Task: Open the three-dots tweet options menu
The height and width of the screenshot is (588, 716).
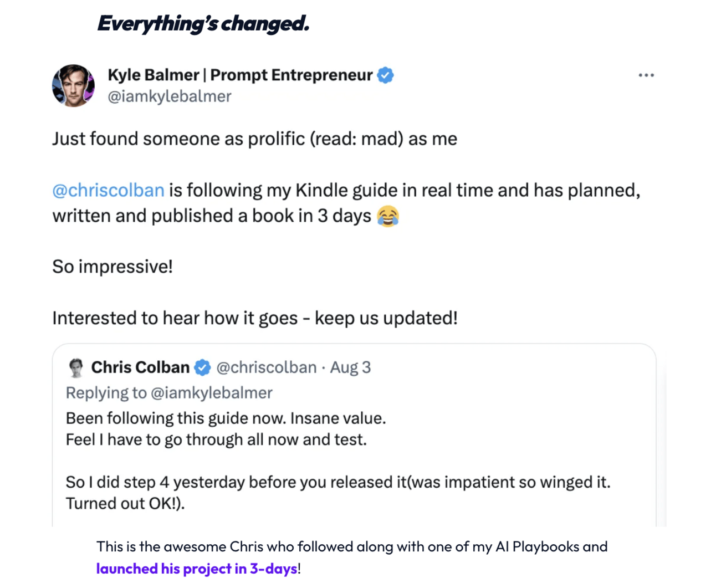Action: 646,75
